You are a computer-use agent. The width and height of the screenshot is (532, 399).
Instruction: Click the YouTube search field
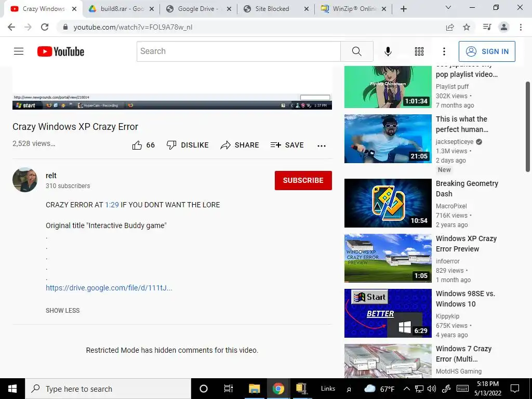pos(238,51)
